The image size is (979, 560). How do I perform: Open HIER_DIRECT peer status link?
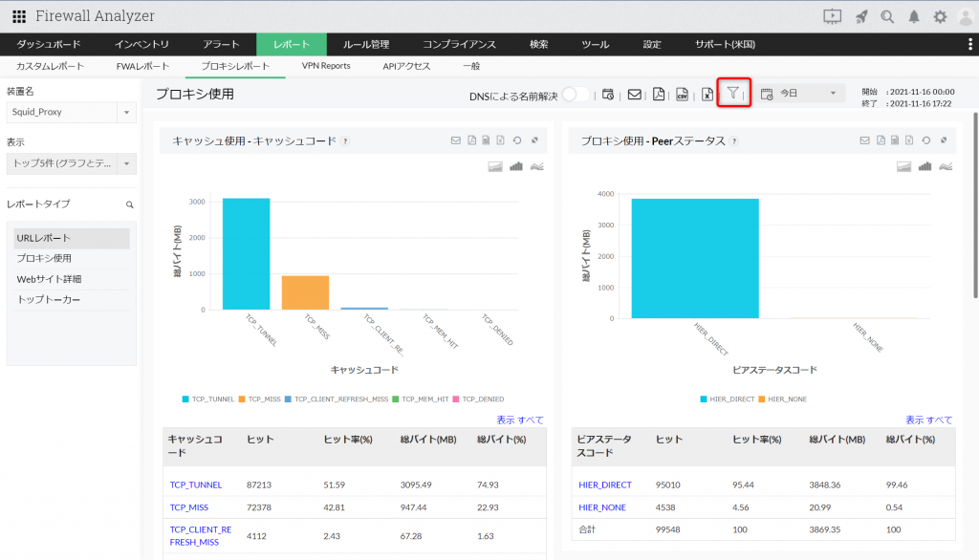pyautogui.click(x=605, y=485)
